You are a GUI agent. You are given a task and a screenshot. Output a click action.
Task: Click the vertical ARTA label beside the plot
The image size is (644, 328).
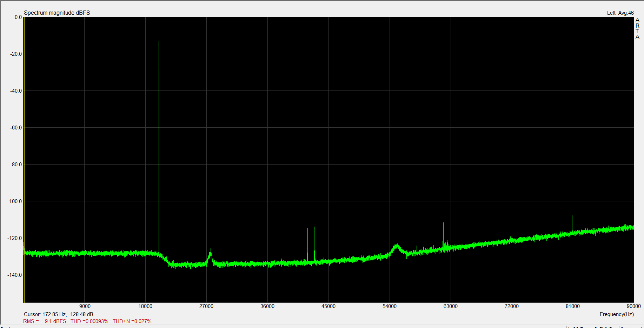click(637, 28)
